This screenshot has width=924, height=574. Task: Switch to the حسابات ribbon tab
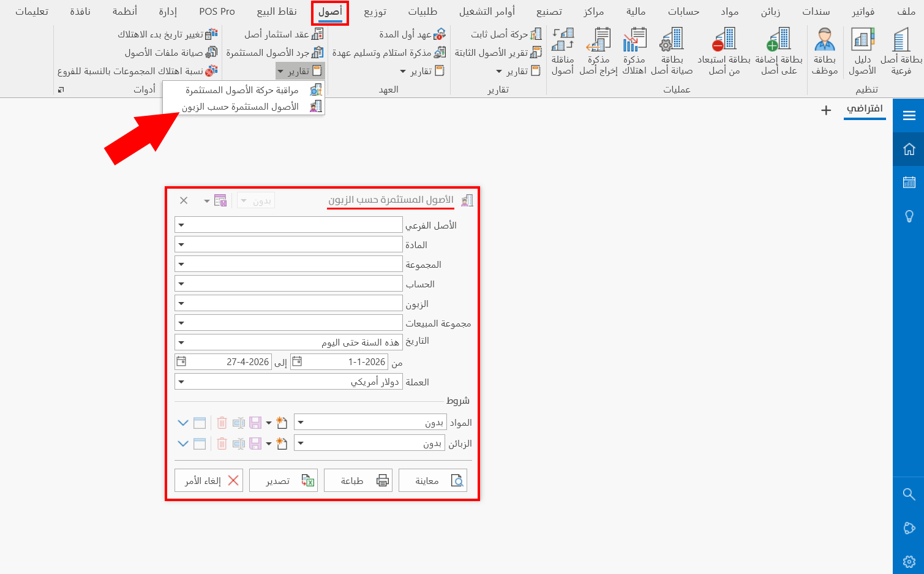click(x=683, y=12)
